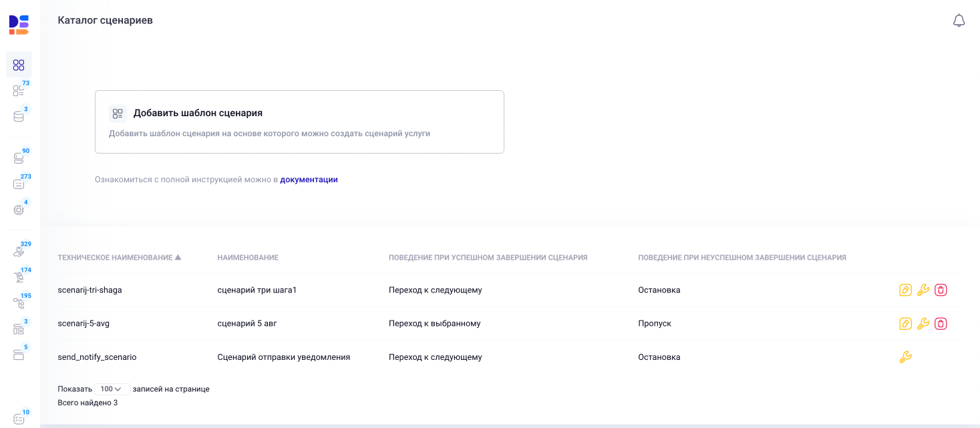Configure "send_notify_scenario" via the wrench icon
Viewport: 980px width, 428px height.
click(905, 357)
